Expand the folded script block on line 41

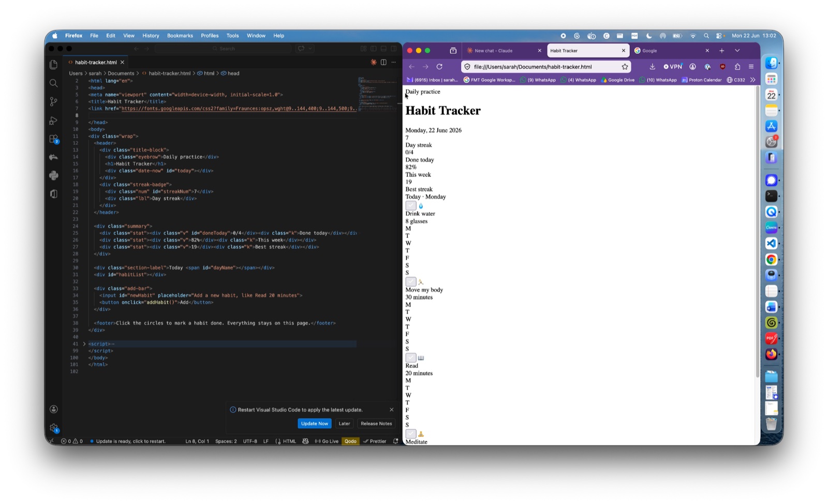pos(84,344)
